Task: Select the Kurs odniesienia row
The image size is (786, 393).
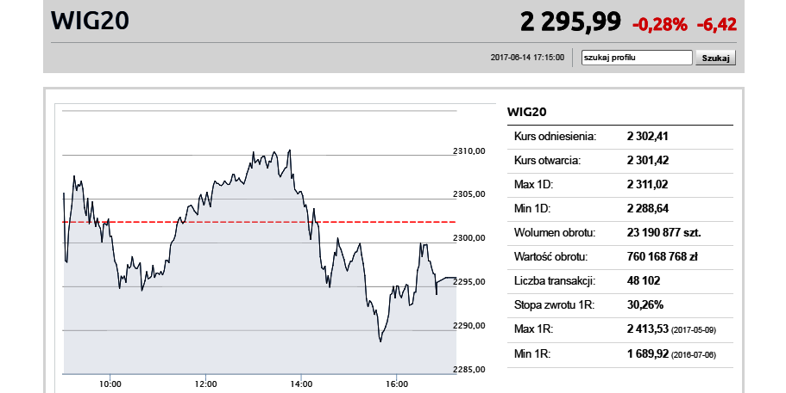Action: click(x=620, y=137)
